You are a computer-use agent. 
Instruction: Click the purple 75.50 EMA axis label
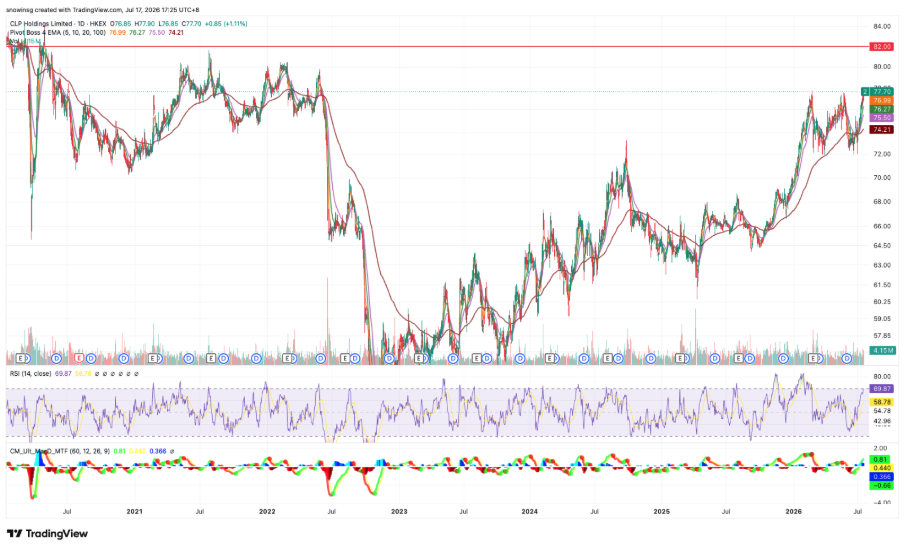point(881,118)
